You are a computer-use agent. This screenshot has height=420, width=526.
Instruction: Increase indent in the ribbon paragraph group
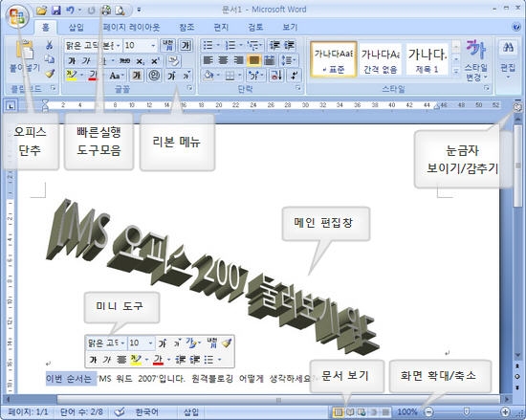(289, 45)
